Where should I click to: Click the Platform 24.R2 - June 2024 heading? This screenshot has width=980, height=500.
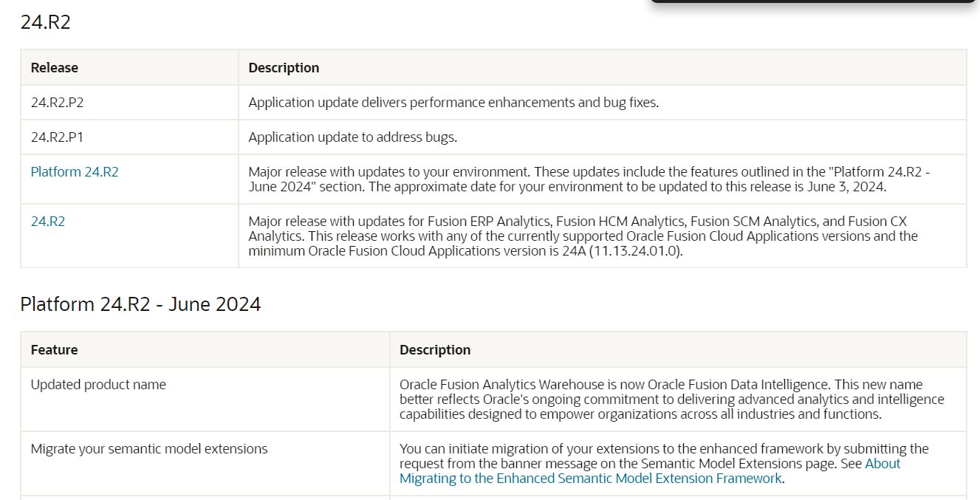[140, 304]
